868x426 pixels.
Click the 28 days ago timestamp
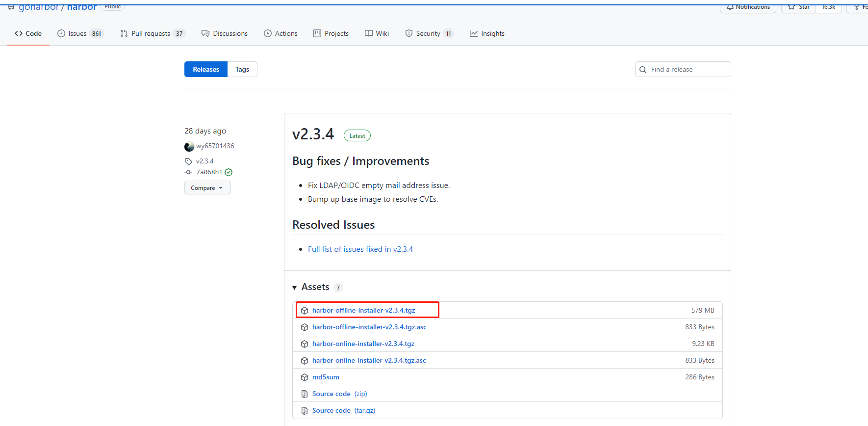tap(205, 131)
